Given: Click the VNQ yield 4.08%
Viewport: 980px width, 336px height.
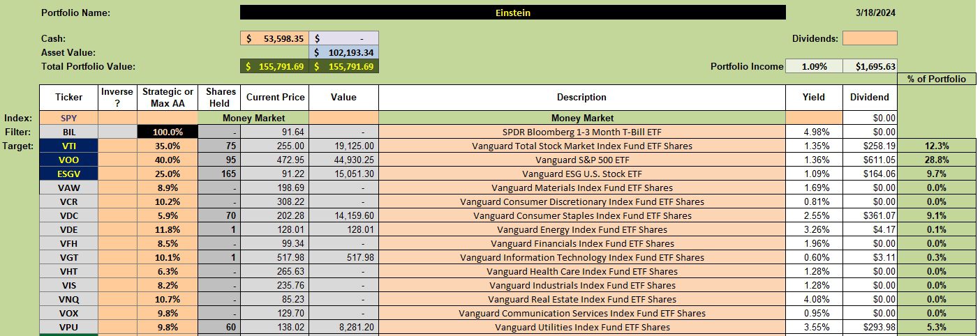Looking at the screenshot, I should pos(813,300).
